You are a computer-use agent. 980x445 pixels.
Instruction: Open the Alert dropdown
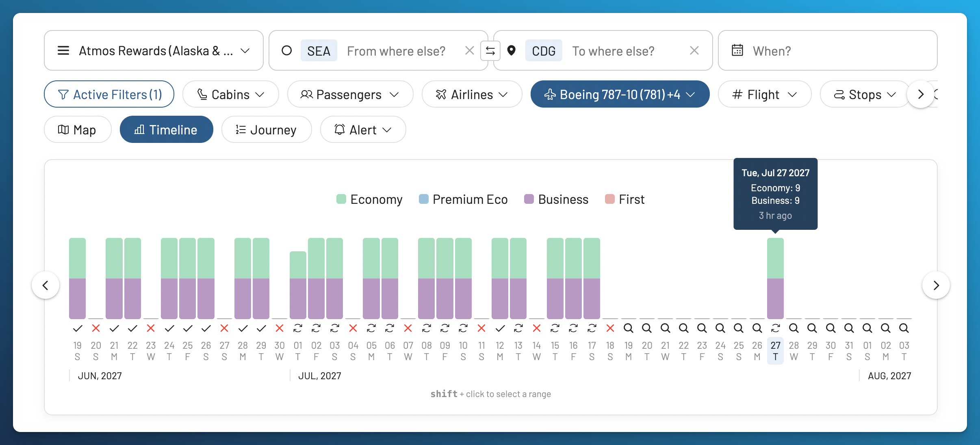click(x=363, y=130)
